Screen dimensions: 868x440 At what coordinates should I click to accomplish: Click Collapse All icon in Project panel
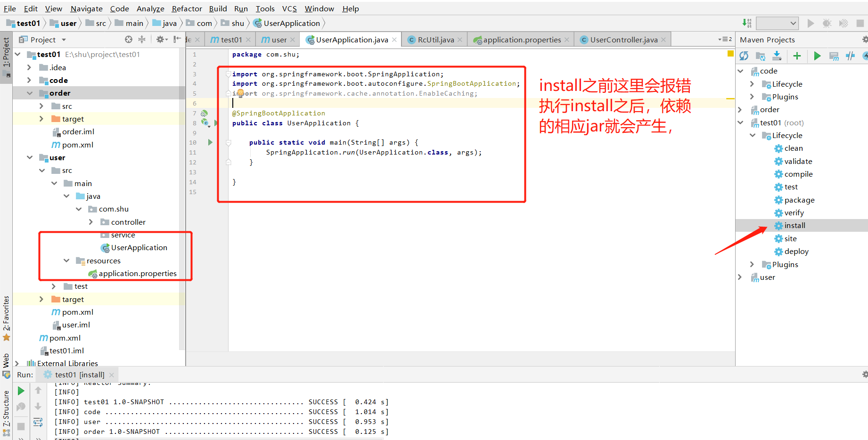pos(142,40)
